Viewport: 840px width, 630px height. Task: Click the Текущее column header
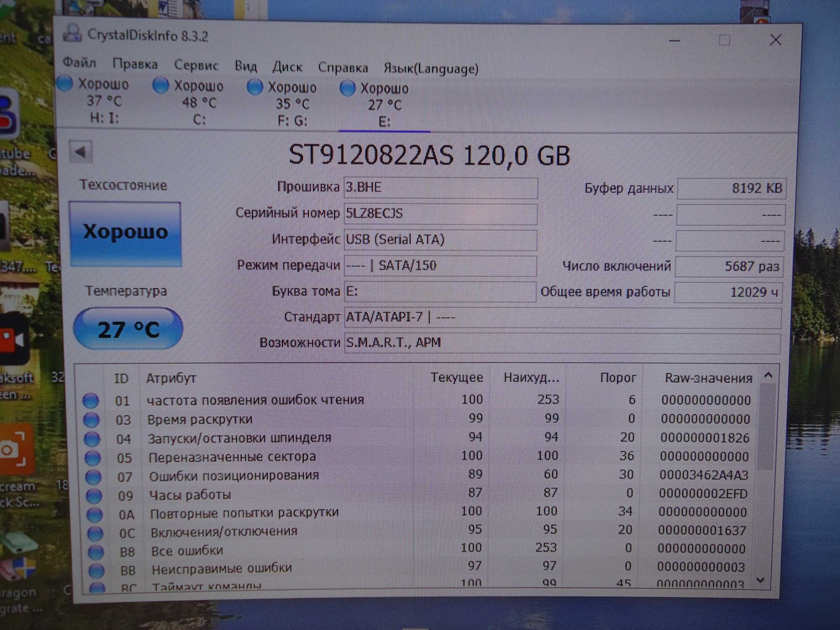[x=456, y=378]
